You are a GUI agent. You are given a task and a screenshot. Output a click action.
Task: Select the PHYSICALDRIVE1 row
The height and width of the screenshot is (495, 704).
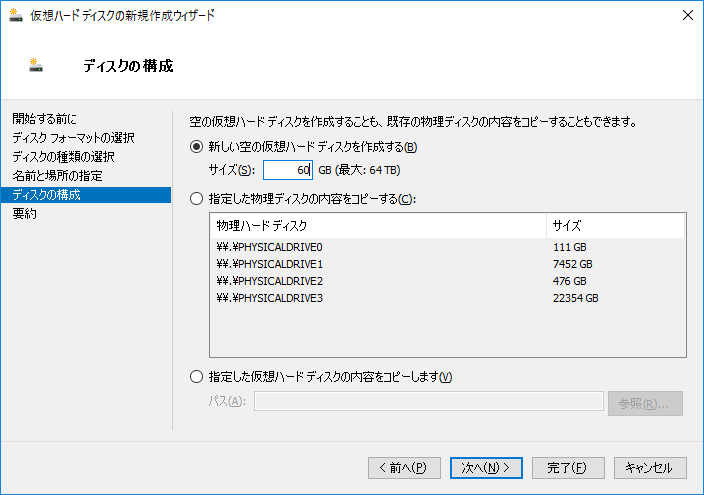pos(448,264)
